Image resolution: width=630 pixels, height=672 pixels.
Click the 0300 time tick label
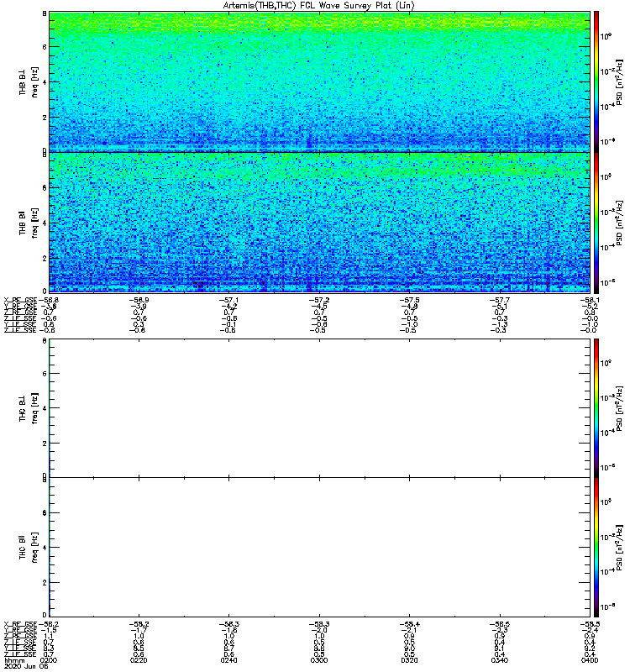coord(319,660)
